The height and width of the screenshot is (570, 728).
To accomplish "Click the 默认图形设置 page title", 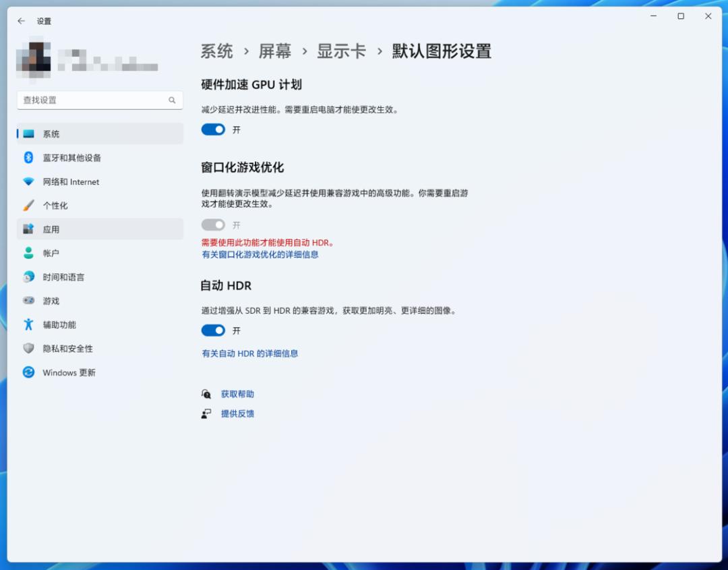I will click(442, 51).
